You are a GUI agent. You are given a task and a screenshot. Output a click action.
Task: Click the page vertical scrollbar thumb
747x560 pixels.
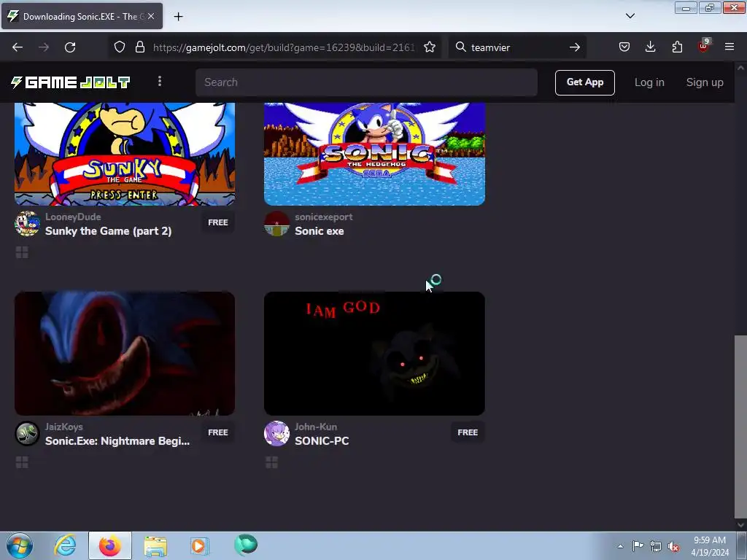tap(740, 427)
